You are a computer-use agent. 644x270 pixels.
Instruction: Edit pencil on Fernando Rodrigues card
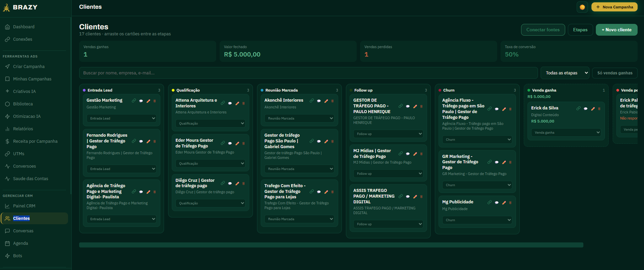[x=148, y=141]
